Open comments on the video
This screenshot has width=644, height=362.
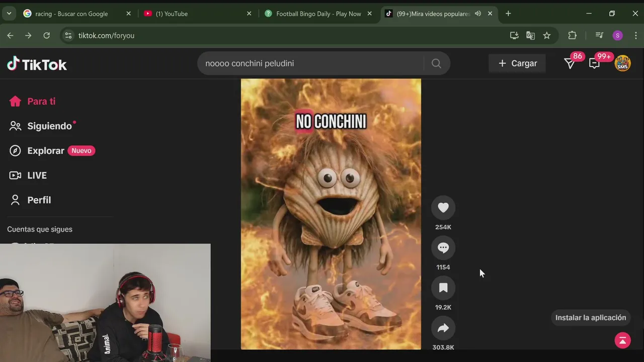pos(443,248)
